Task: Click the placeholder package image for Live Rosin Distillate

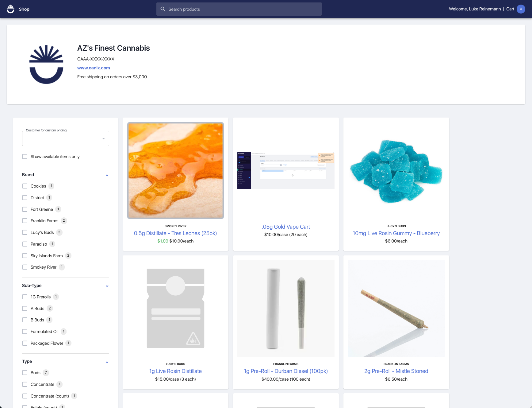Action: tap(175, 308)
